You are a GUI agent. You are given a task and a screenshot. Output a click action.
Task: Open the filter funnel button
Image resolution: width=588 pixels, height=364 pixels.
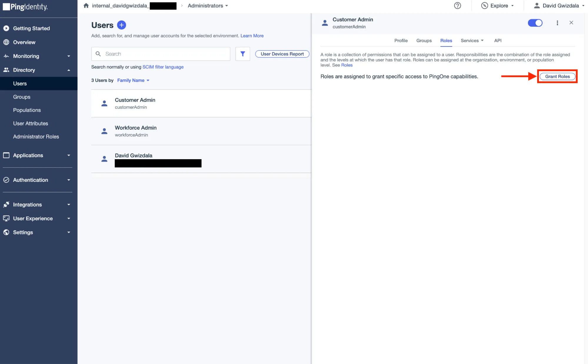coord(243,54)
